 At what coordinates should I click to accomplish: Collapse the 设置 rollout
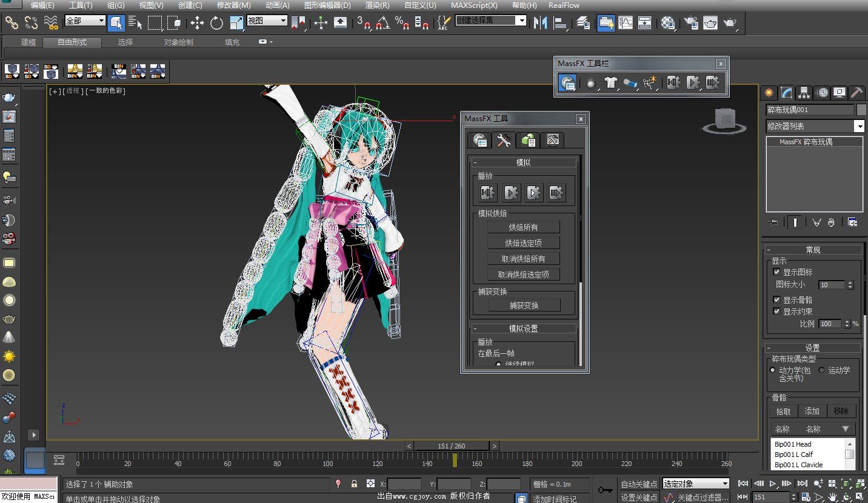(813, 348)
